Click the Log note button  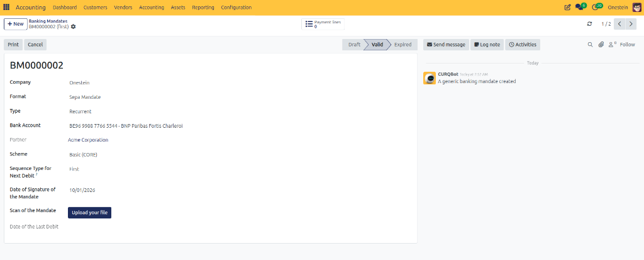487,45
